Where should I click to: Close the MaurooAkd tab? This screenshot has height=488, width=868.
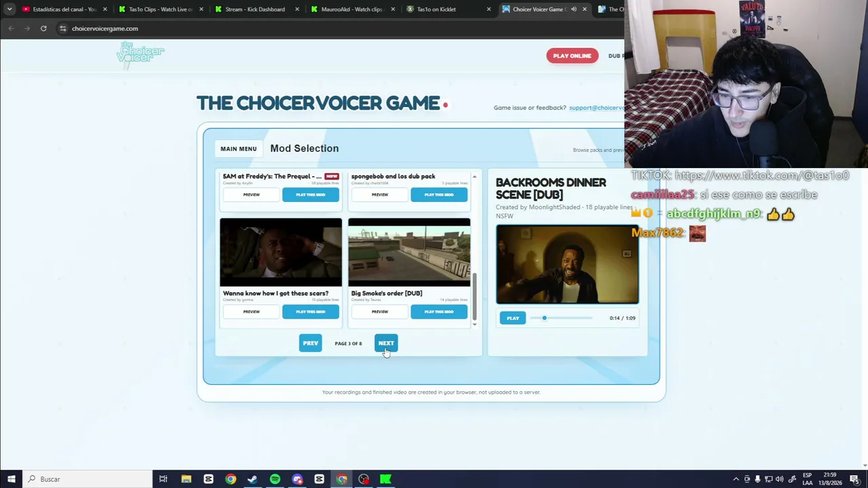pos(393,9)
